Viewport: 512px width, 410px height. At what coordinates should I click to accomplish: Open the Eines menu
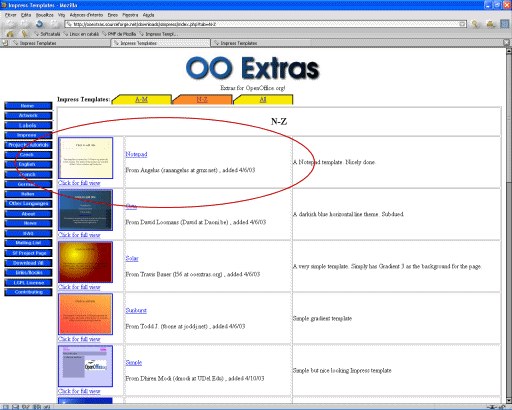[113, 15]
